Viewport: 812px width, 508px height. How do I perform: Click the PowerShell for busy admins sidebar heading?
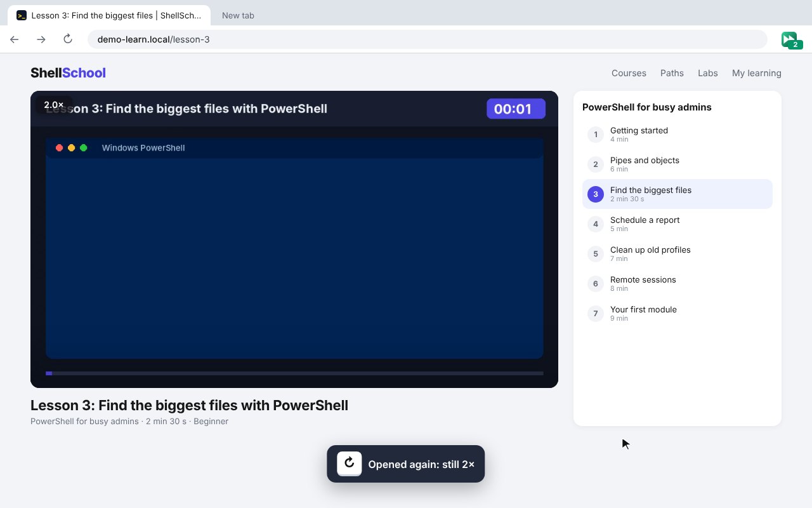tap(646, 107)
